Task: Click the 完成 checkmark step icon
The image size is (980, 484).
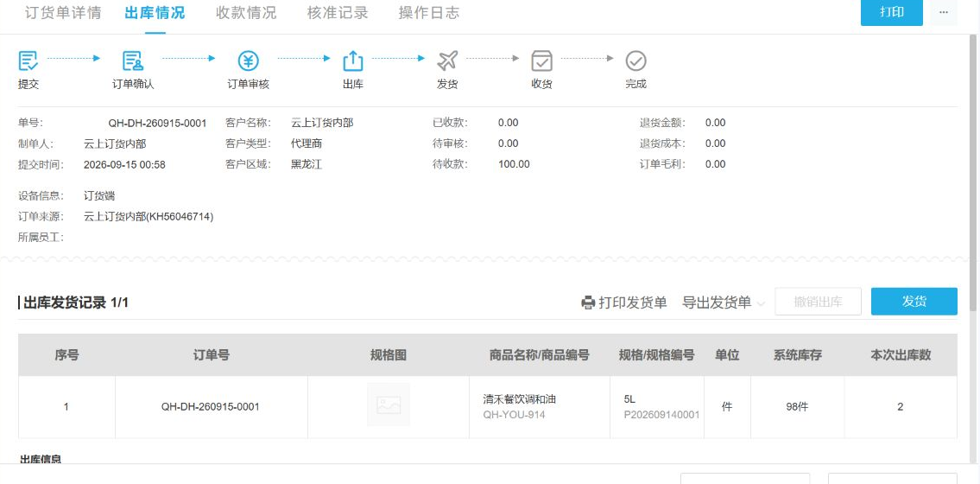Action: pos(635,60)
